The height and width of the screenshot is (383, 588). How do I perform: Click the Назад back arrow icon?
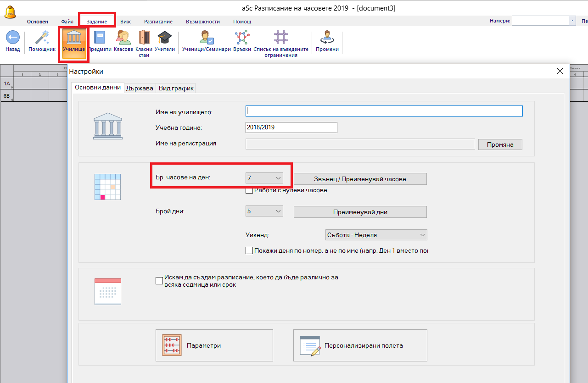click(x=12, y=38)
